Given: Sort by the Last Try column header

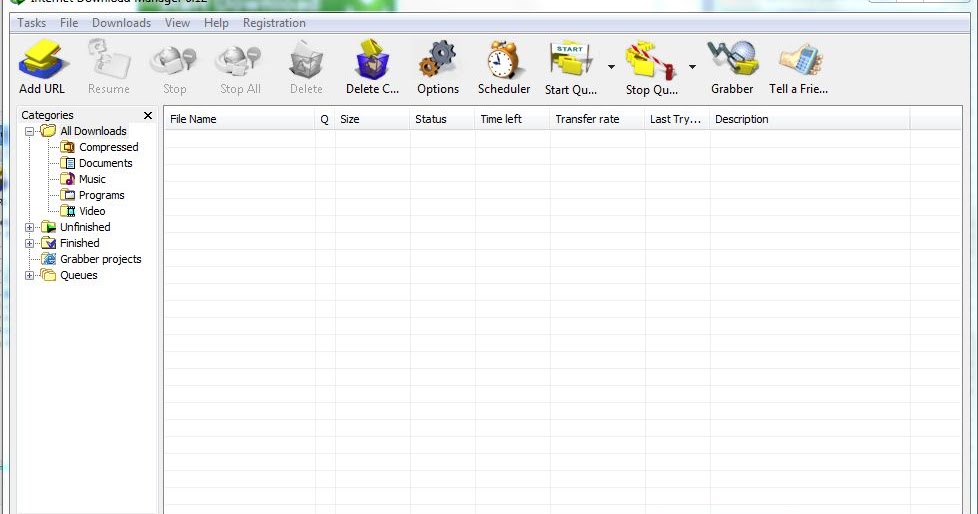Looking at the screenshot, I should [677, 119].
